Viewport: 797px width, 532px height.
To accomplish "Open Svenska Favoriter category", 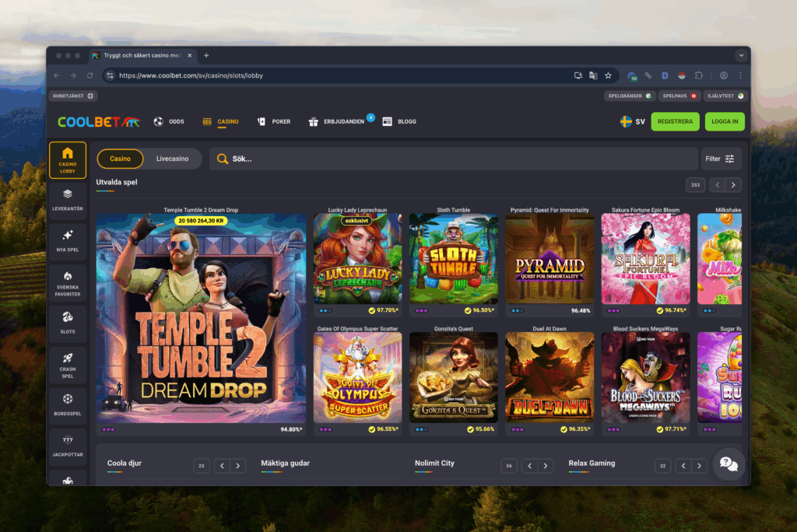I will click(68, 282).
